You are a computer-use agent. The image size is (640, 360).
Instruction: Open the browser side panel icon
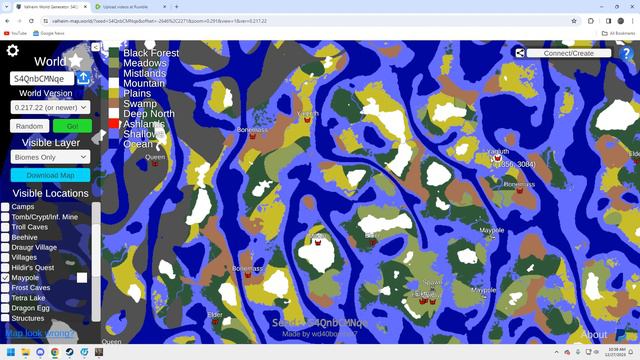click(608, 21)
